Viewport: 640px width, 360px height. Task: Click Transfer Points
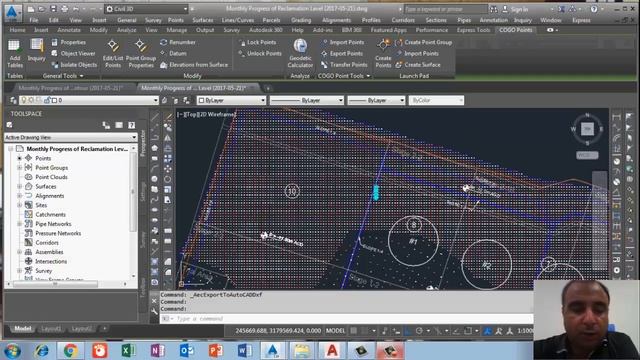[344, 65]
